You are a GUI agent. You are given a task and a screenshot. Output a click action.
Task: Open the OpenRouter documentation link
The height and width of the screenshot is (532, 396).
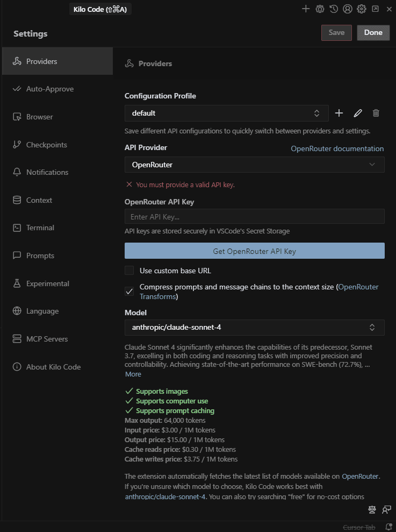click(x=337, y=148)
